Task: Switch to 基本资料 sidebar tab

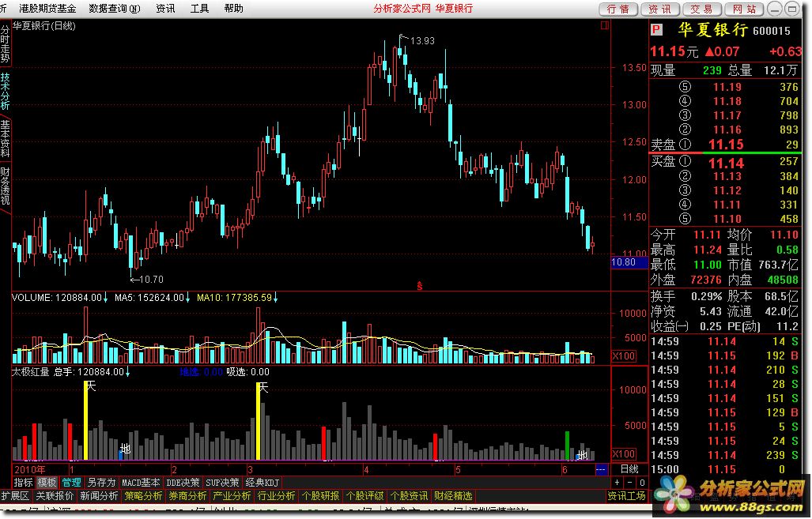Action: [6, 138]
